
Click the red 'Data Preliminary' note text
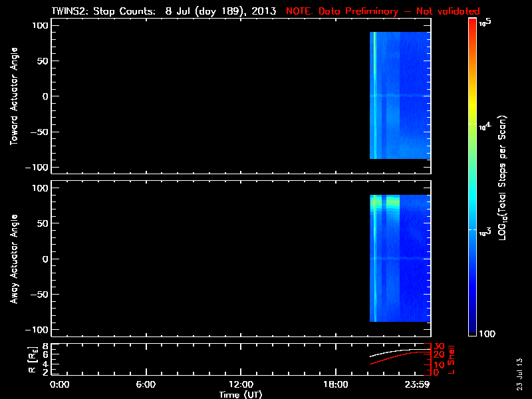click(x=383, y=11)
